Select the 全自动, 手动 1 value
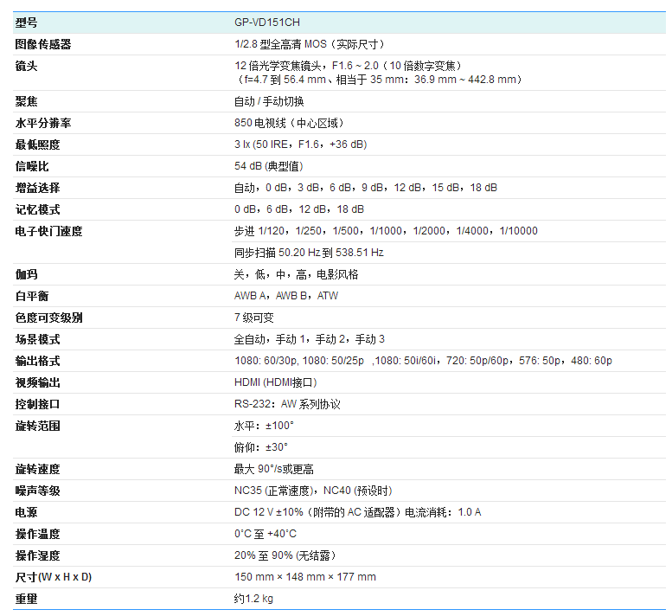This screenshot has height=616, width=672. coord(309,339)
